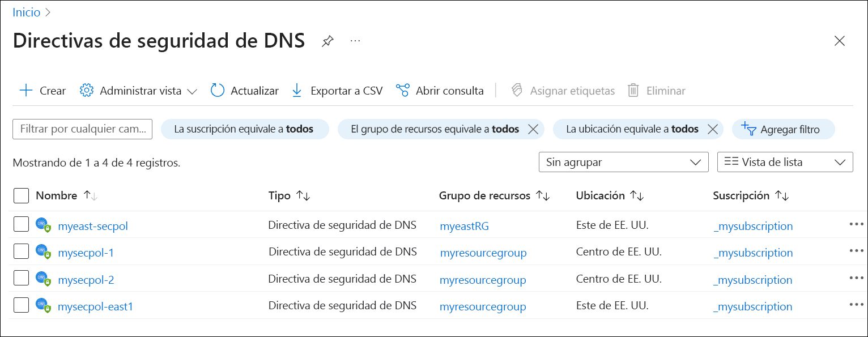Open the Sin agrupar dropdown
The height and width of the screenshot is (337, 868).
(x=623, y=162)
